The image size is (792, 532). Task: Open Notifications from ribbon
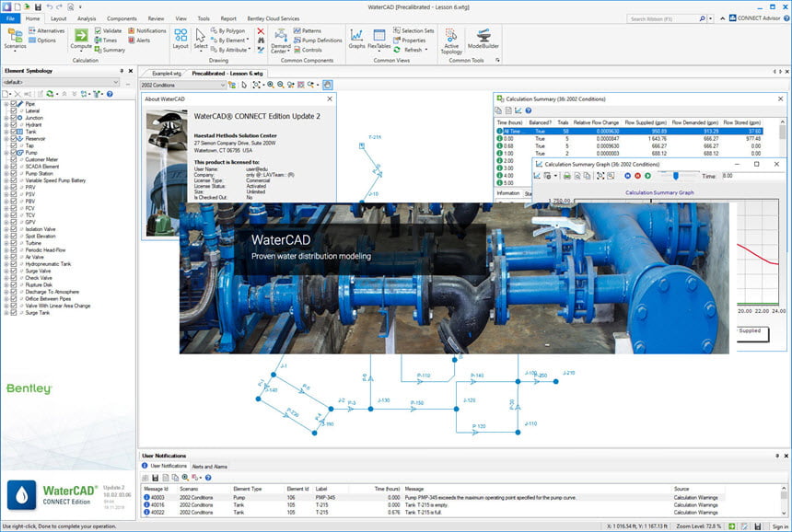pos(147,30)
